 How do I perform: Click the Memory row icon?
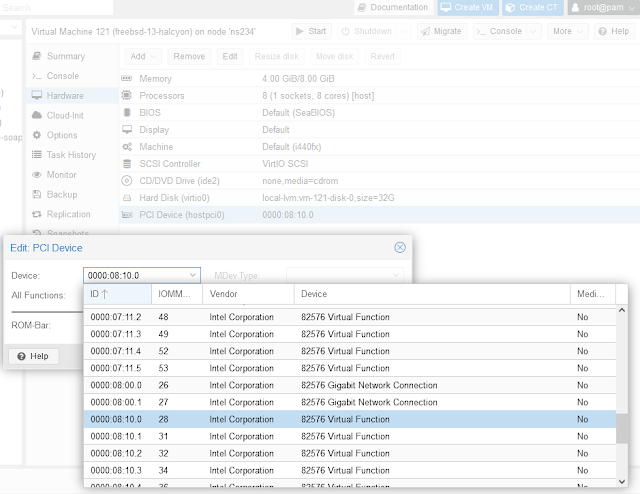coord(127,78)
